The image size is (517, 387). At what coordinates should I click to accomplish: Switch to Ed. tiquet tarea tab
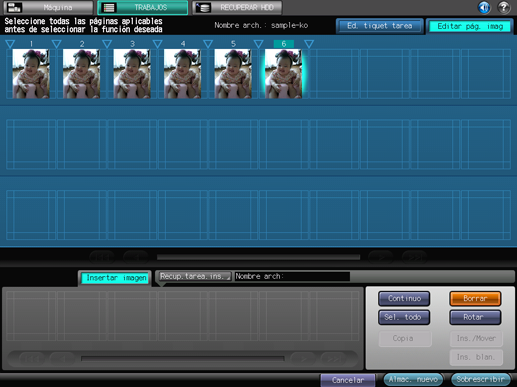(x=380, y=26)
